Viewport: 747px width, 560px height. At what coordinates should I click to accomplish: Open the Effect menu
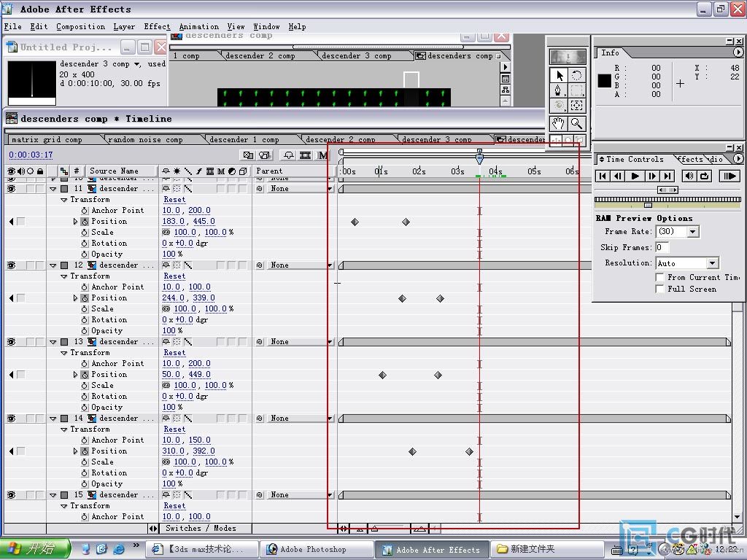click(157, 27)
